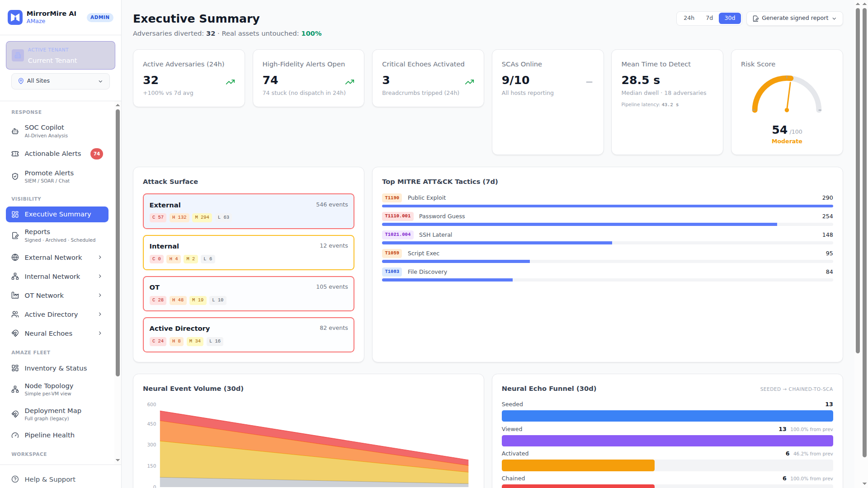Open the All Sites dropdown
The width and height of the screenshot is (868, 488).
(61, 81)
